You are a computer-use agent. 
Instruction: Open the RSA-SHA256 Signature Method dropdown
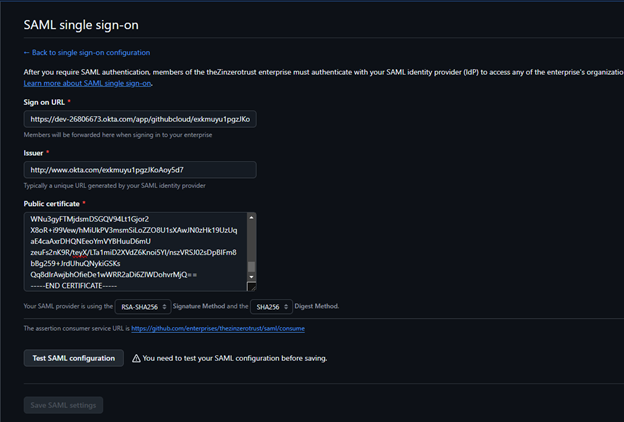143,307
